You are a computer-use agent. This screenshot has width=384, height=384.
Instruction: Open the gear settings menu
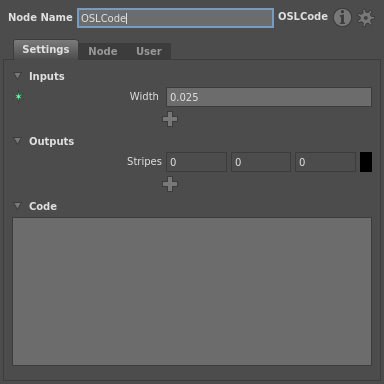pyautogui.click(x=366, y=18)
